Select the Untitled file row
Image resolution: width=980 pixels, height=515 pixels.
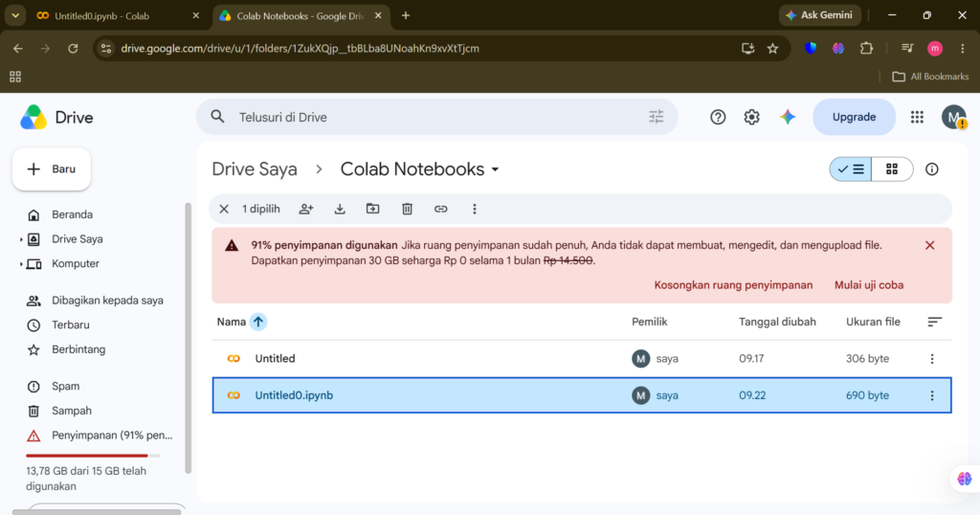582,359
